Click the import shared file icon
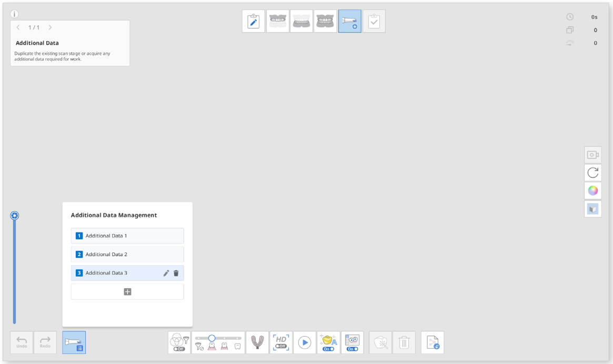The height and width of the screenshot is (364, 613). coord(433,342)
